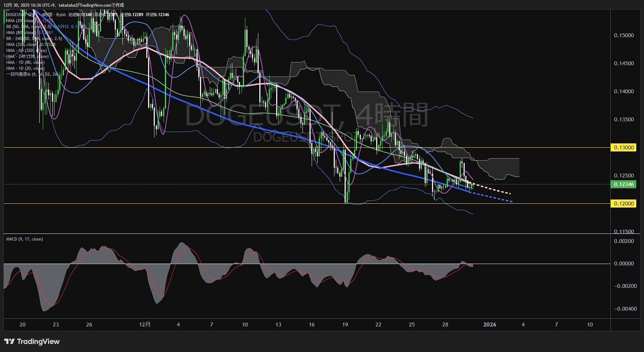Viewport: 644px width, 352px height.
Task: Click the 0.00000 level on MACD scale
Action: coord(624,264)
